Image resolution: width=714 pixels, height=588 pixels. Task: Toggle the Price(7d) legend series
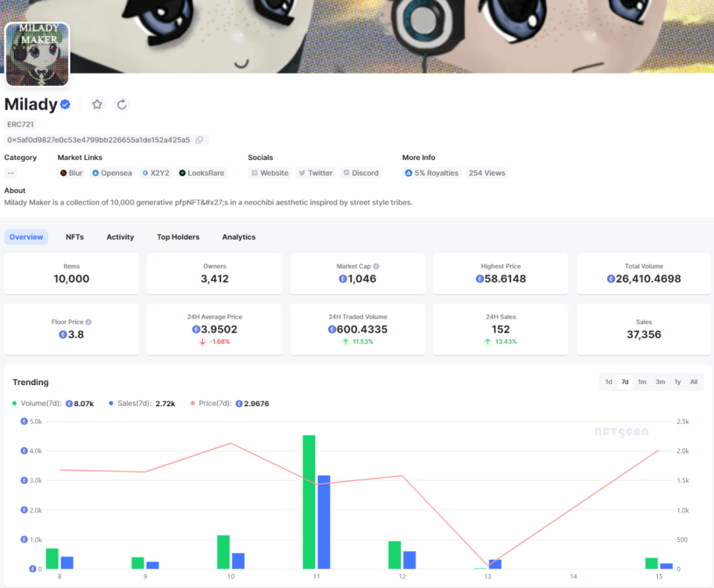(x=229, y=404)
